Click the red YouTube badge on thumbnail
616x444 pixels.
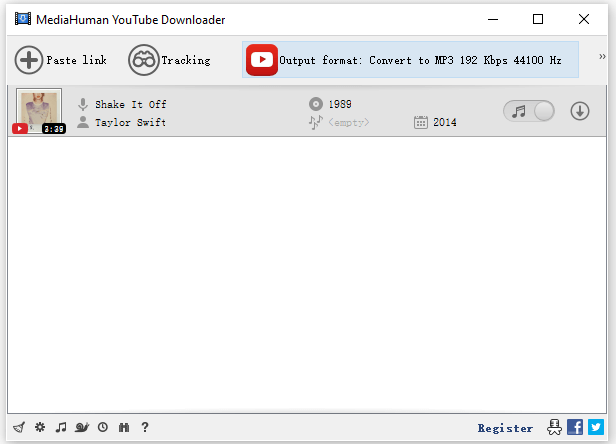20,128
